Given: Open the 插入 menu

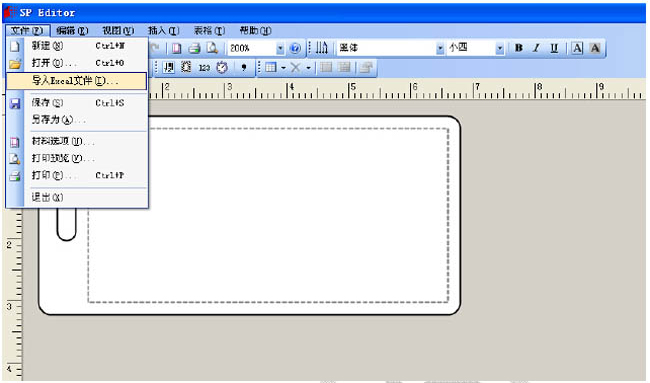Looking at the screenshot, I should pos(163,30).
